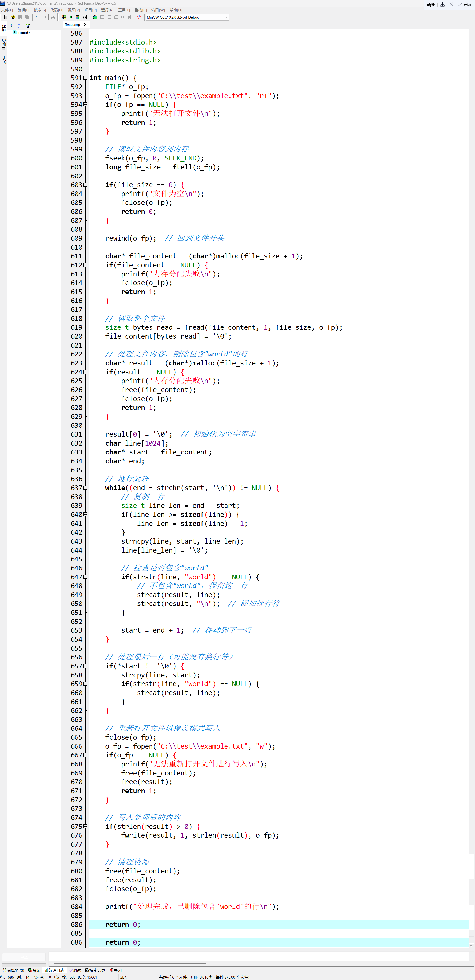Collapse the fold marker at line 612
This screenshot has width=475, height=980.
[85, 265]
